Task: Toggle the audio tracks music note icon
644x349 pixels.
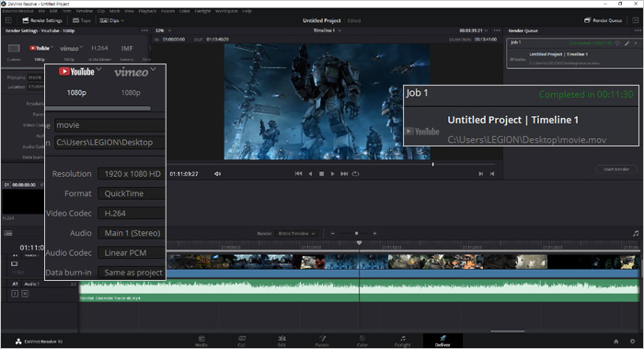Action: 636,233
